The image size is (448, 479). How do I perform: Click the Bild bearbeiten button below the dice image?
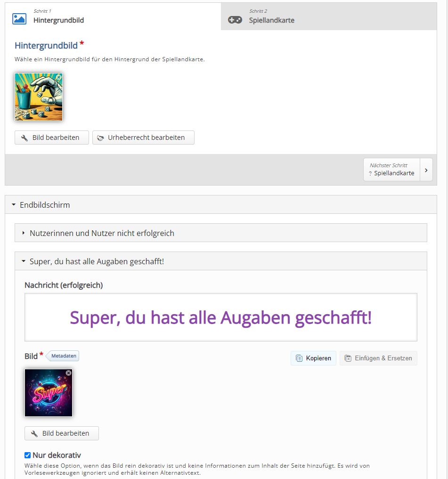pos(52,138)
